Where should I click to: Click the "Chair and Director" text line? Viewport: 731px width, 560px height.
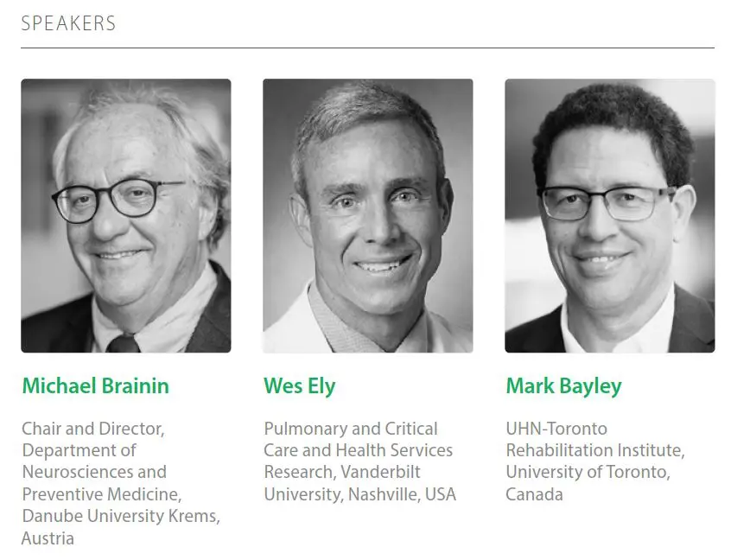click(x=93, y=429)
